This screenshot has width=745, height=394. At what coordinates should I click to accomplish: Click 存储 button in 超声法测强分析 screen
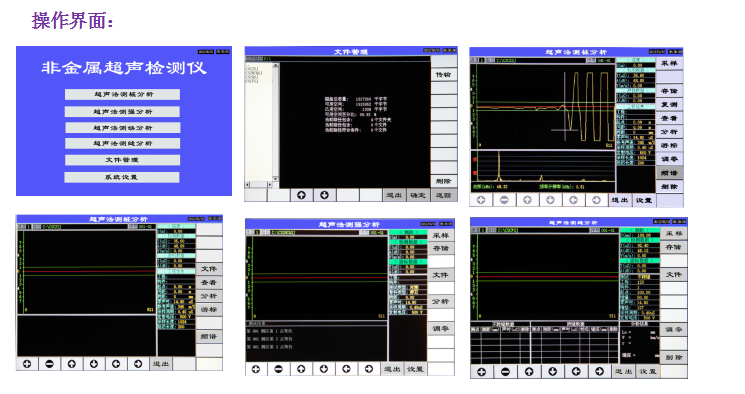click(440, 248)
